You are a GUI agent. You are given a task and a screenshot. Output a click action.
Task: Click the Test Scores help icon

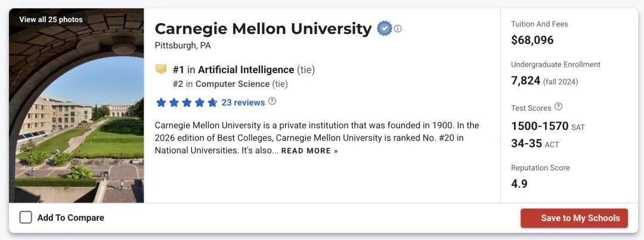pos(558,107)
